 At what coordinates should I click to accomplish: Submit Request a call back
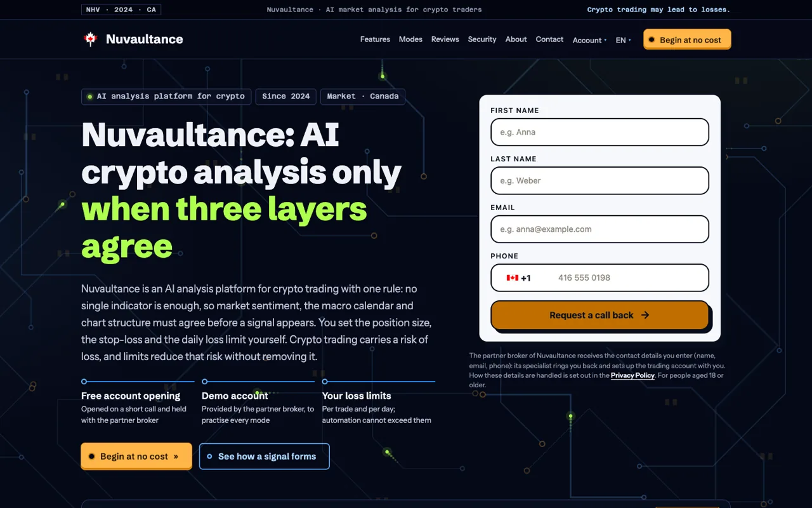pyautogui.click(x=599, y=315)
